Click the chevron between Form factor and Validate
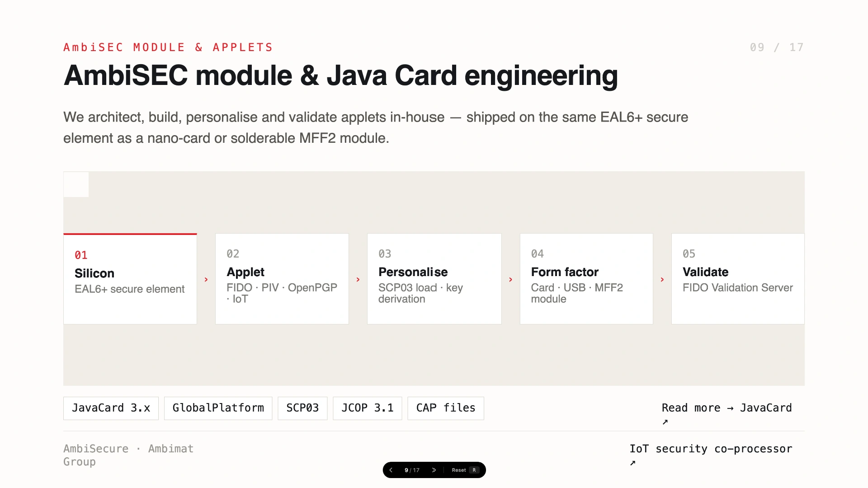 coord(662,280)
